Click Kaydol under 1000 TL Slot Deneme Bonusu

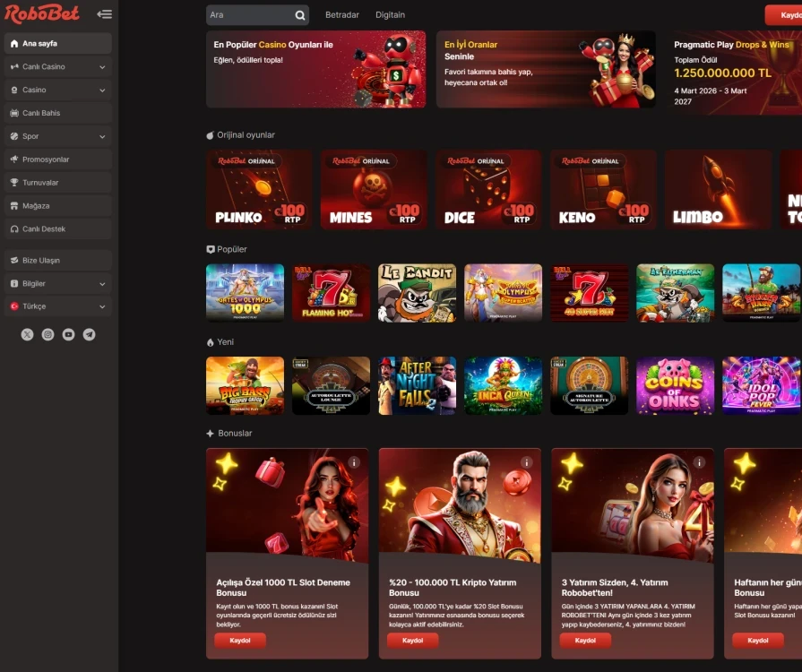click(x=240, y=641)
